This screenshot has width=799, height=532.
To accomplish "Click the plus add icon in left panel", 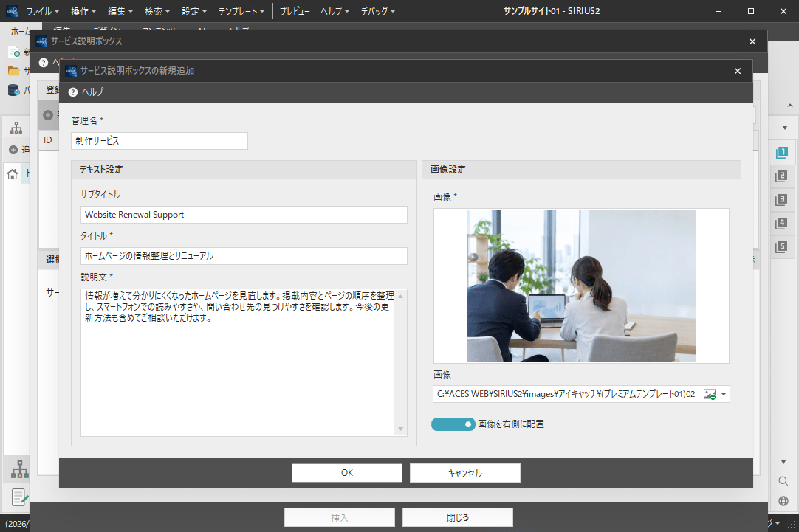I will pos(13,150).
